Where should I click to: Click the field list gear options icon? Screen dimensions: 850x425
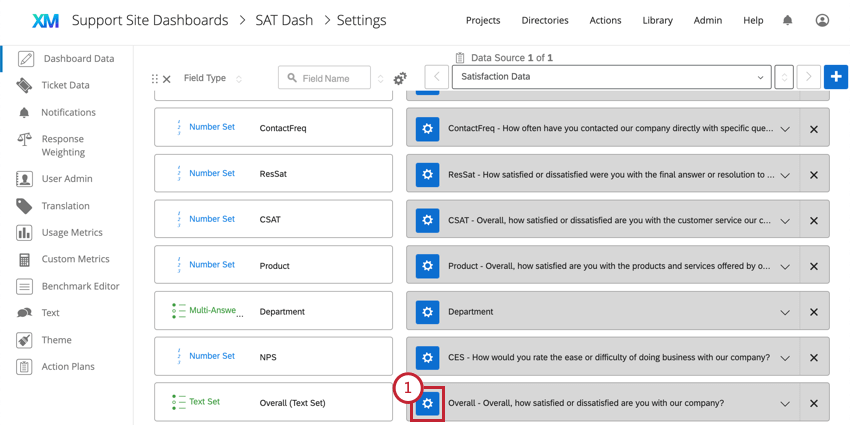(400, 79)
